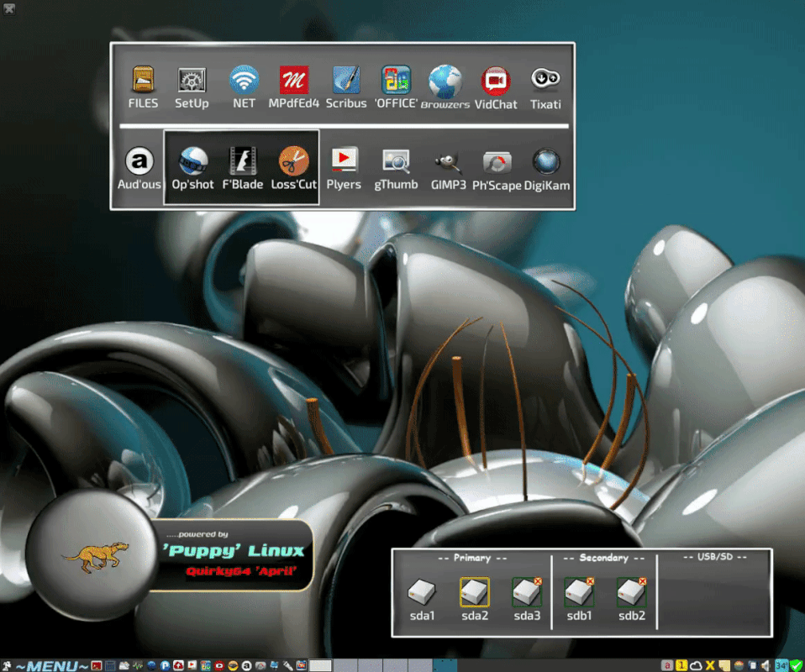Open the cloud tray icon
Screen dimensions: 805x672
(x=696, y=666)
